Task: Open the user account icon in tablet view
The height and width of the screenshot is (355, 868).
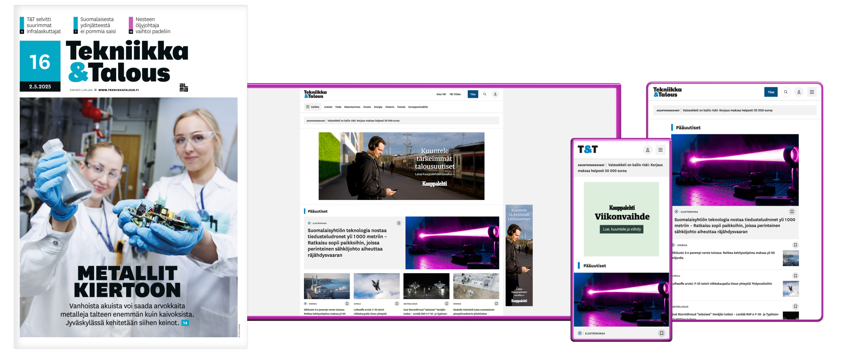Action: click(799, 92)
